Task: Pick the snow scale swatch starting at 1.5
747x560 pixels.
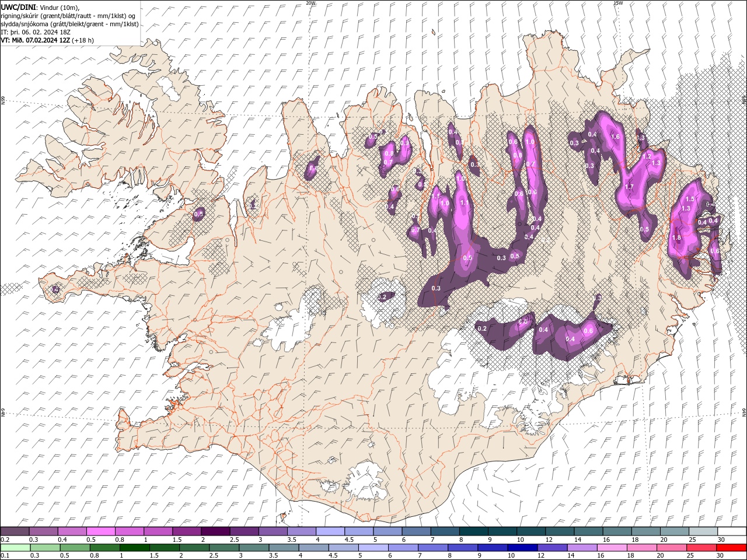Action: click(x=187, y=531)
